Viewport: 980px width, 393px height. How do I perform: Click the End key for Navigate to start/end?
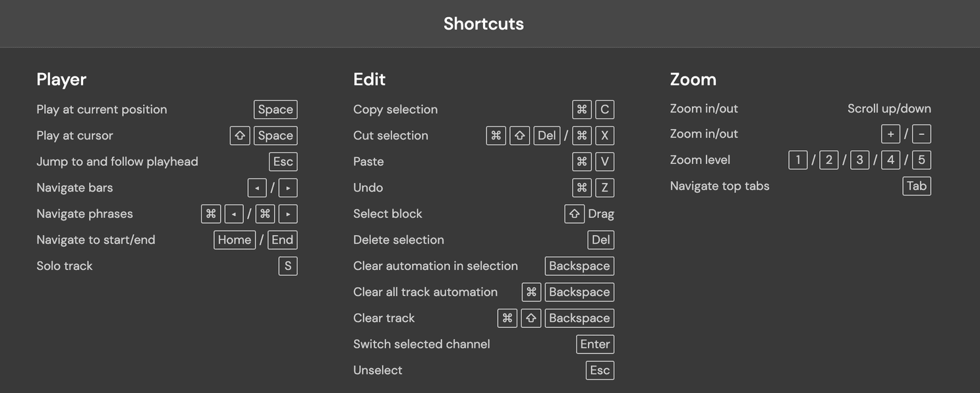[283, 240]
